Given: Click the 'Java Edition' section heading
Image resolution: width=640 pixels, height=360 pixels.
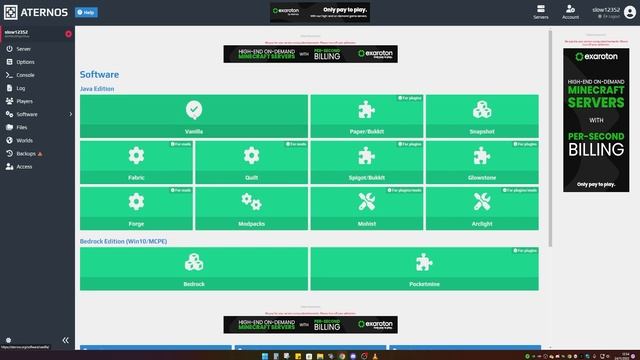Looking at the screenshot, I should point(97,89).
